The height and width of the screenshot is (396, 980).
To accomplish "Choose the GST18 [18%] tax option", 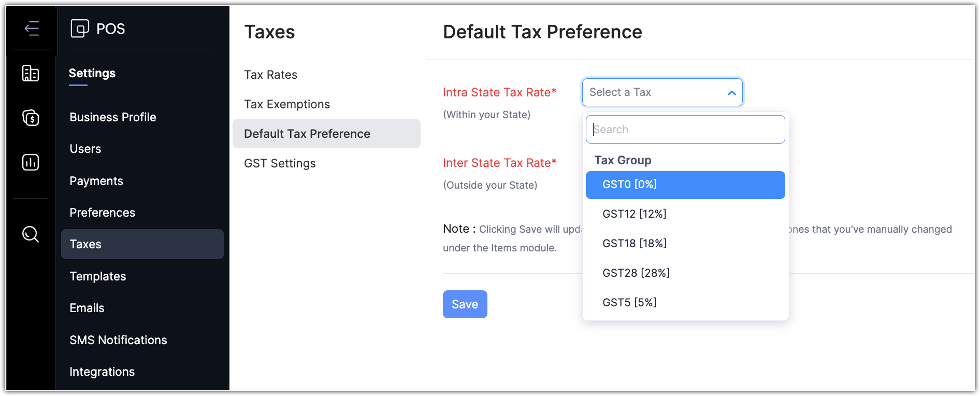I will pyautogui.click(x=635, y=243).
